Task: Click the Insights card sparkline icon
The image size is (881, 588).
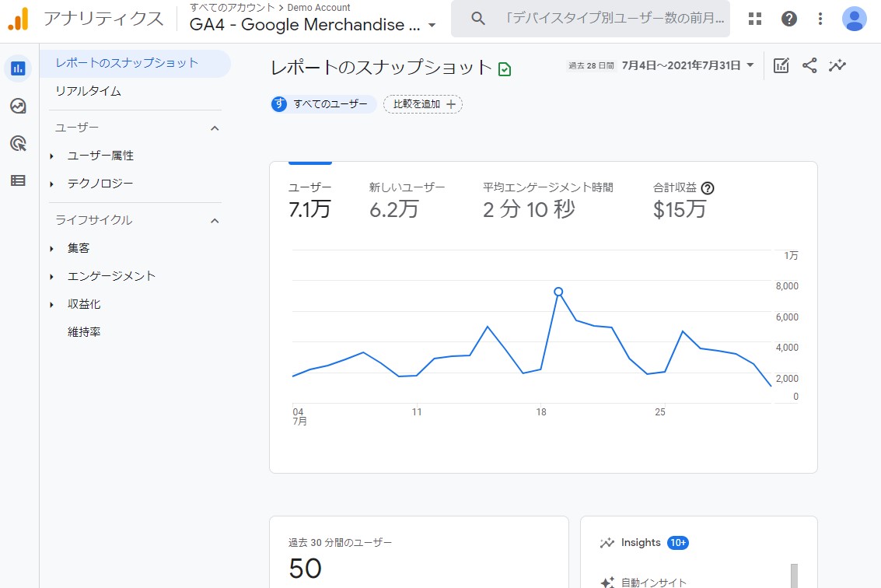Action: pyautogui.click(x=607, y=542)
